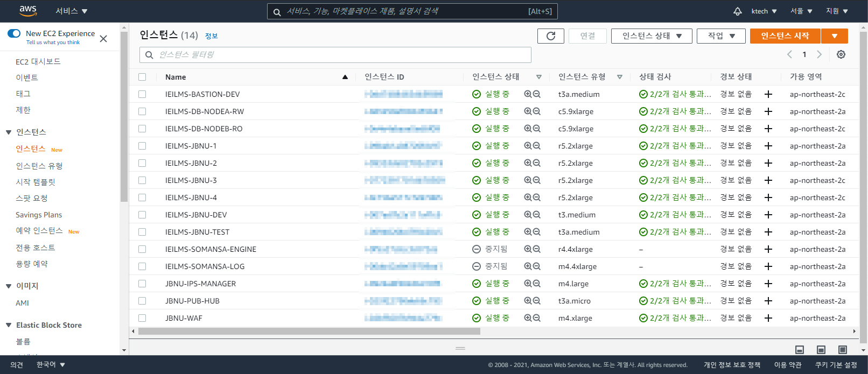The image size is (868, 374).
Task: Open EC2 대시보드 in sidebar
Action: pyautogui.click(x=38, y=62)
